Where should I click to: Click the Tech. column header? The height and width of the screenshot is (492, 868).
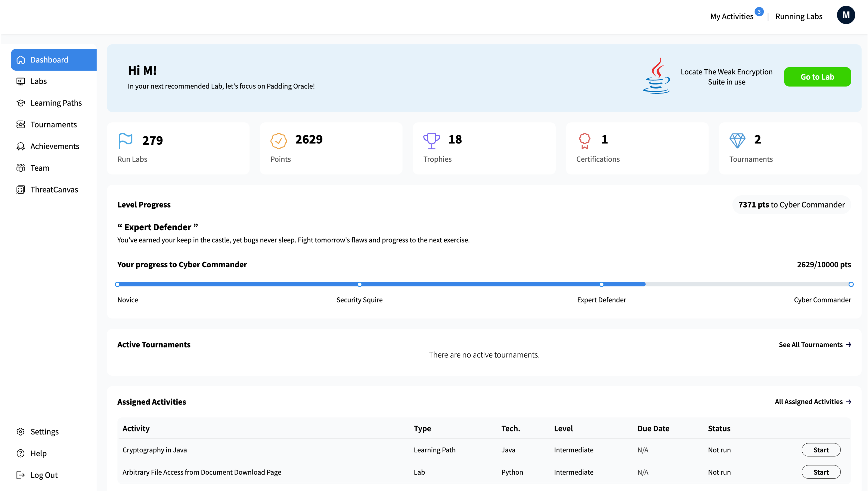[x=511, y=428]
